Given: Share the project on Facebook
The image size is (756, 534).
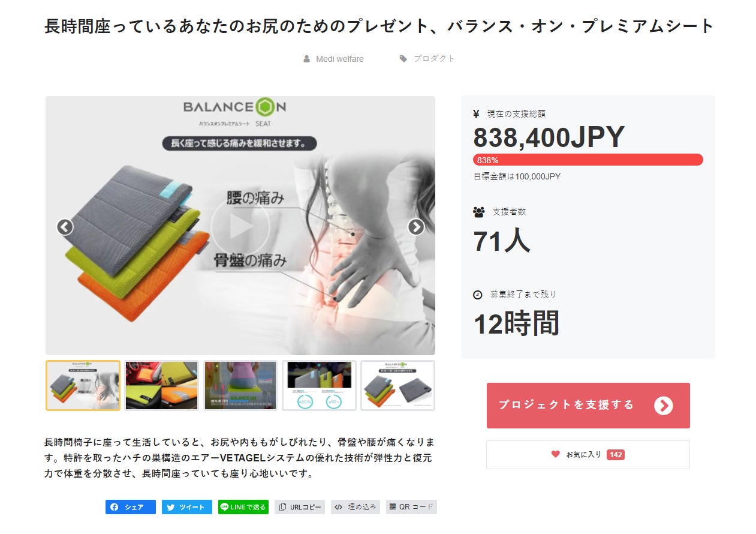Looking at the screenshot, I should click(x=131, y=507).
